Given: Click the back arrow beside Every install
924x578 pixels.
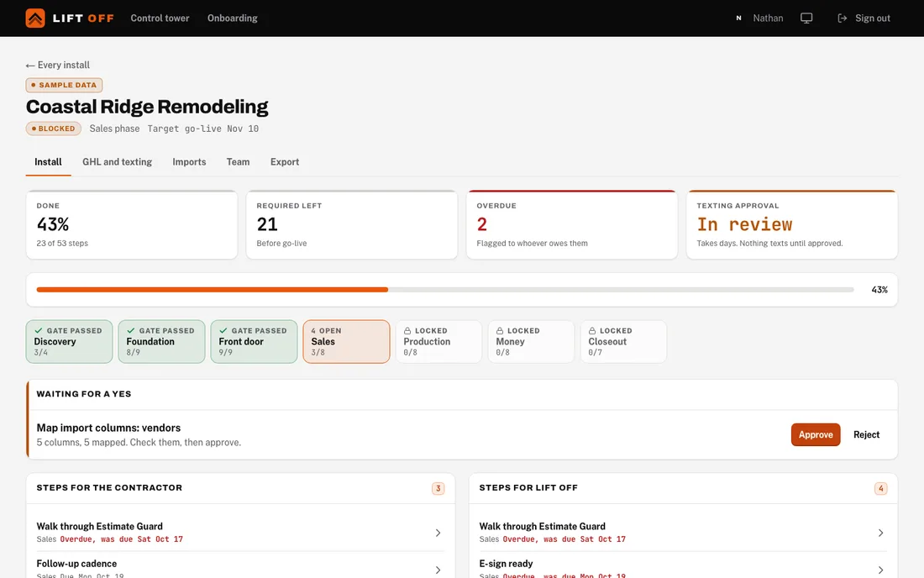Looking at the screenshot, I should click(30, 66).
